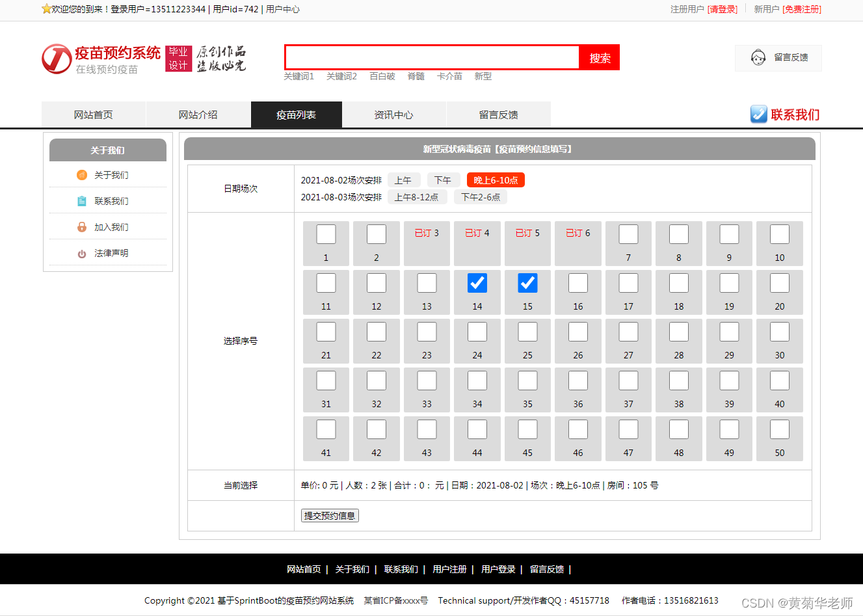Tick the checkbox for seat 41
Viewport: 863px width, 616px height.
(326, 429)
